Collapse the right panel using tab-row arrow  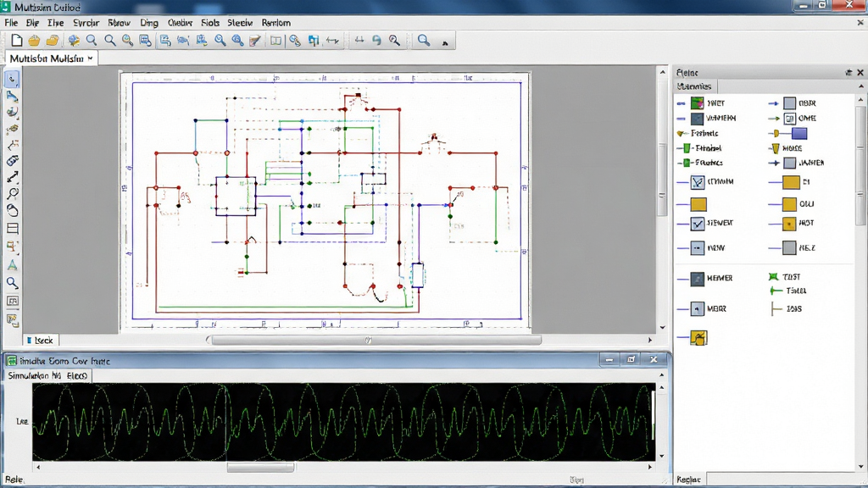(x=861, y=86)
